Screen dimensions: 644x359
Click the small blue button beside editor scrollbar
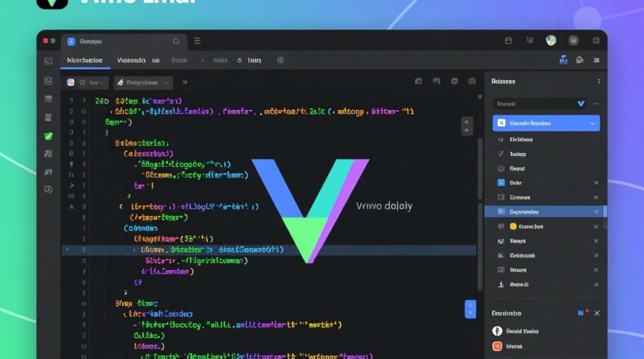(x=470, y=309)
